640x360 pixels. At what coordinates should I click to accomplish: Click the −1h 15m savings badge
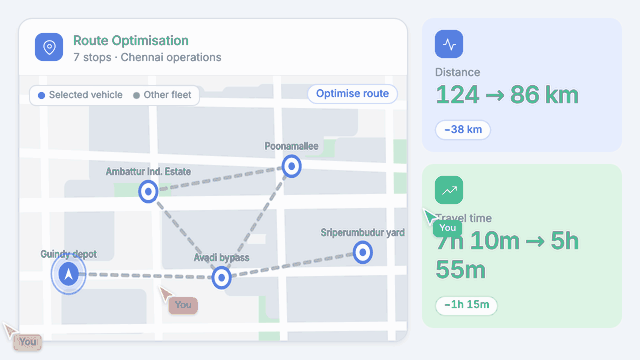(x=466, y=305)
